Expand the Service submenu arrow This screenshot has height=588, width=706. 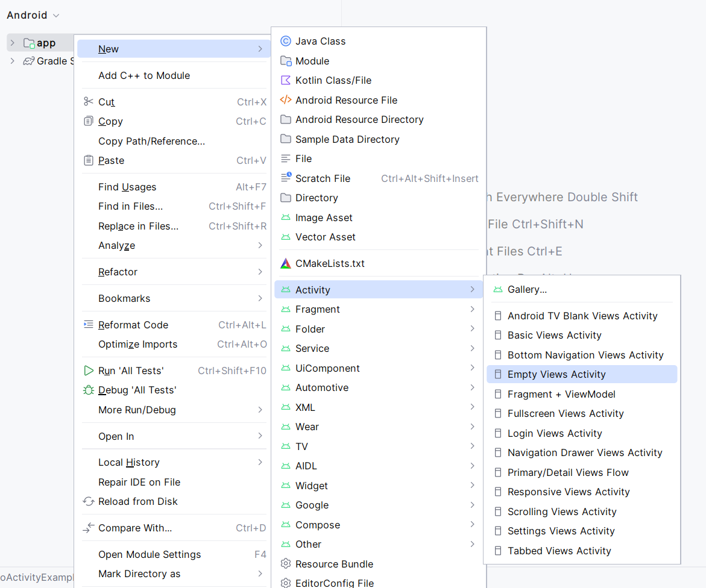coord(472,348)
